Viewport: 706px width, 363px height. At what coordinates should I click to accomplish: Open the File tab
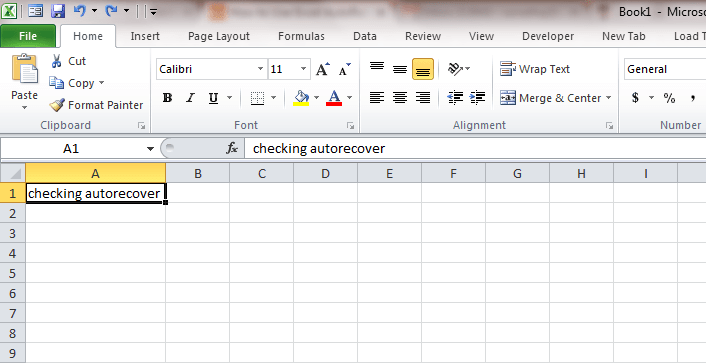(28, 36)
